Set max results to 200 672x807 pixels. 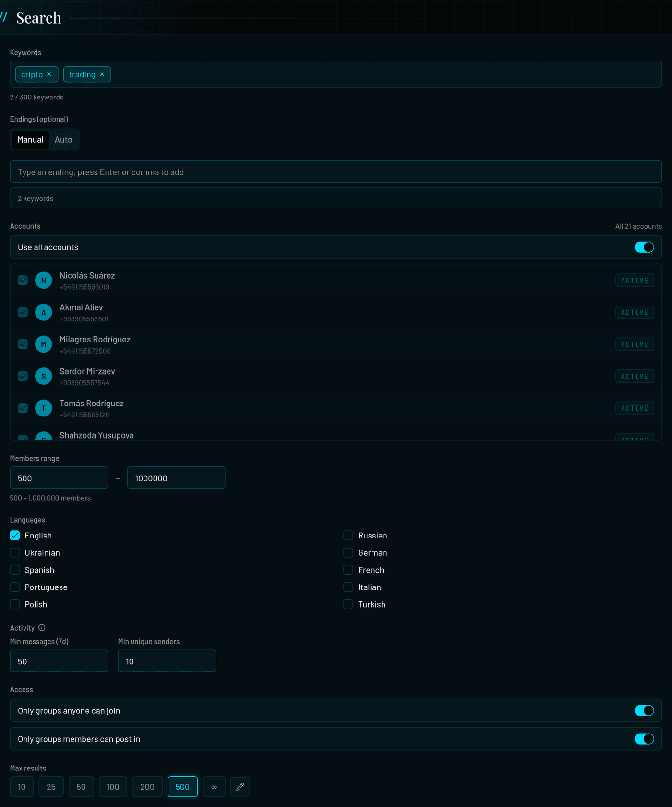[x=147, y=787]
